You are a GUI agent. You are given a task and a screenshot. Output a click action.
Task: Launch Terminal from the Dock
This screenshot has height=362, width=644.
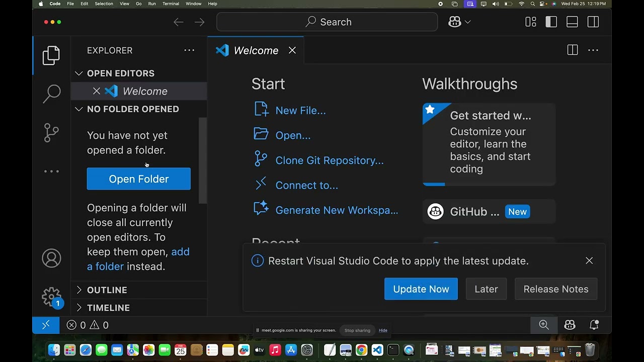[x=393, y=350]
